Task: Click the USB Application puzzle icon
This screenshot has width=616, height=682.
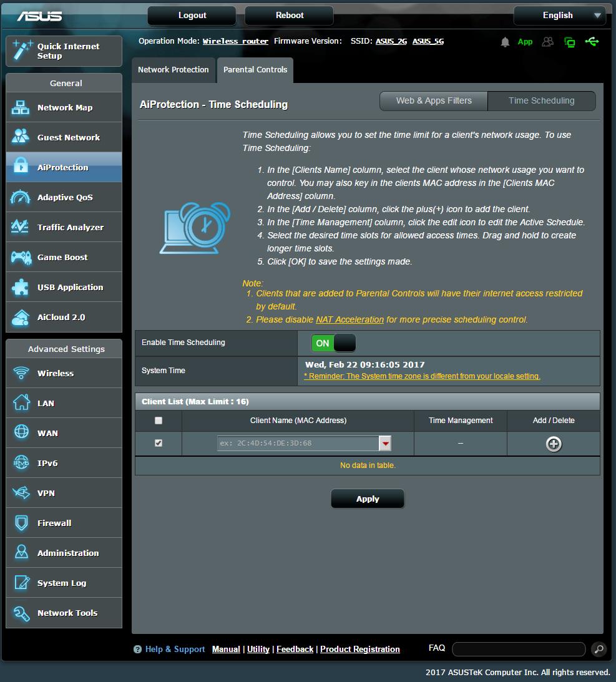Action: coord(21,287)
